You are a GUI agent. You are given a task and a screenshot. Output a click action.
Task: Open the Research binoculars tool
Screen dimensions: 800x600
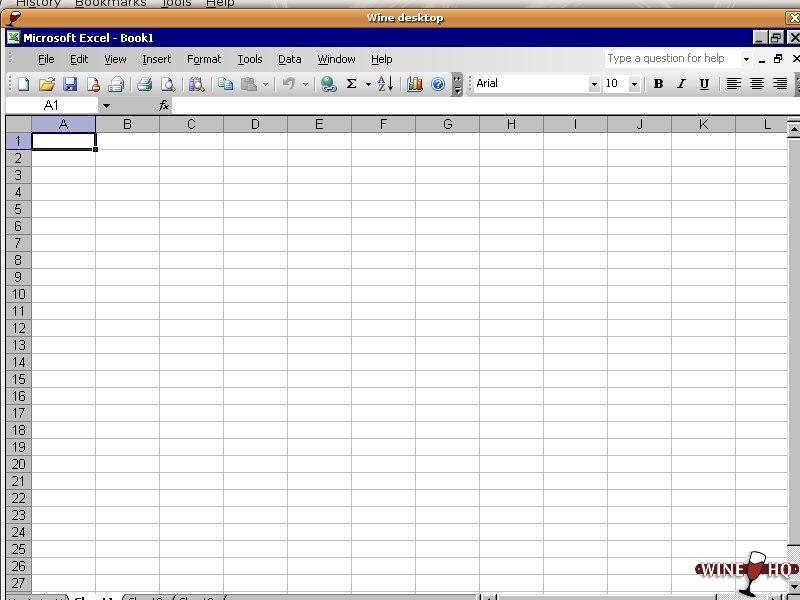[x=196, y=84]
